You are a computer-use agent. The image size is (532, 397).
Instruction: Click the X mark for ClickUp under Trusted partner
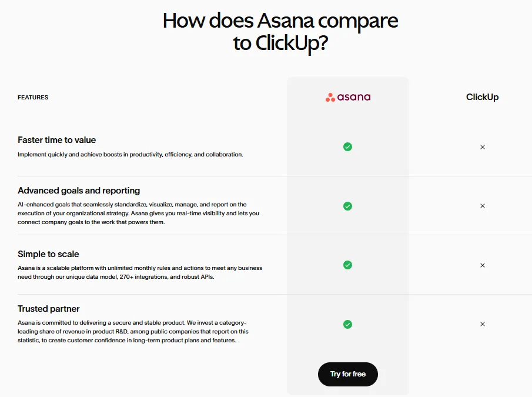482,324
